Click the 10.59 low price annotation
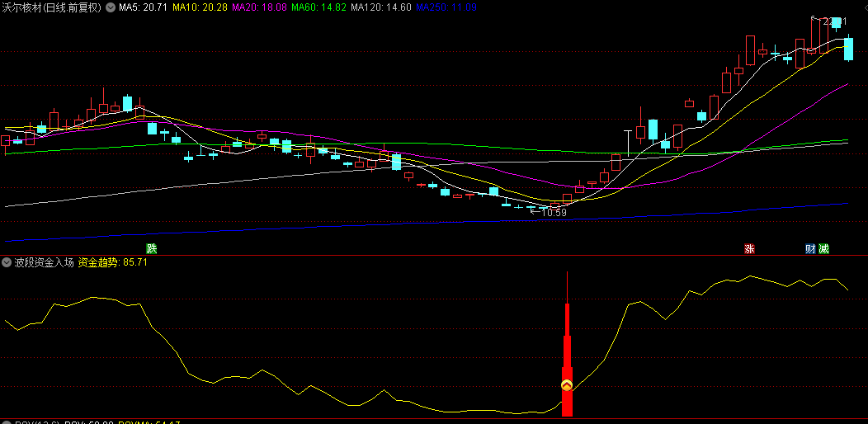Screen dimensions: 868x424 coord(554,212)
